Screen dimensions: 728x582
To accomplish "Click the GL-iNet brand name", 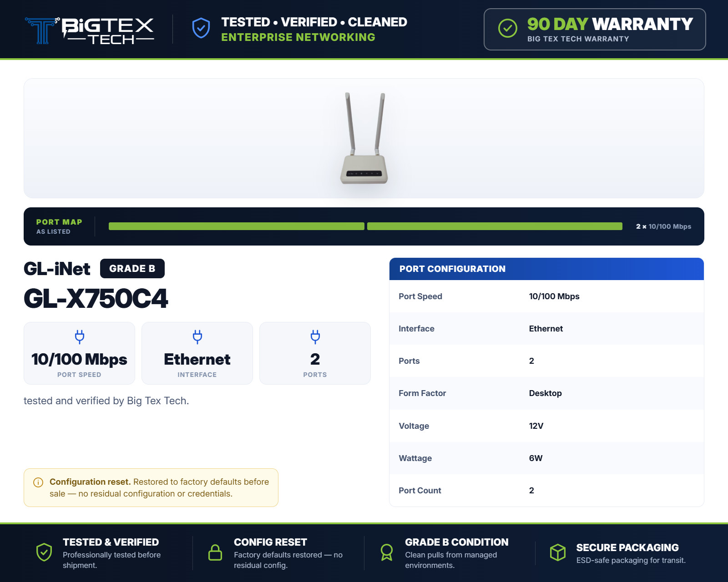I will click(57, 269).
